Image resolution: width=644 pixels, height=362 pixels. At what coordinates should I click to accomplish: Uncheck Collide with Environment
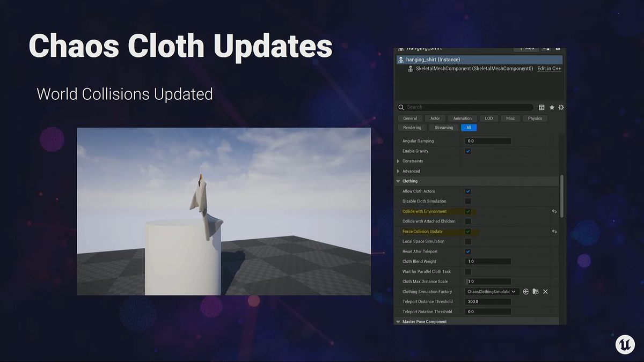[x=468, y=211]
